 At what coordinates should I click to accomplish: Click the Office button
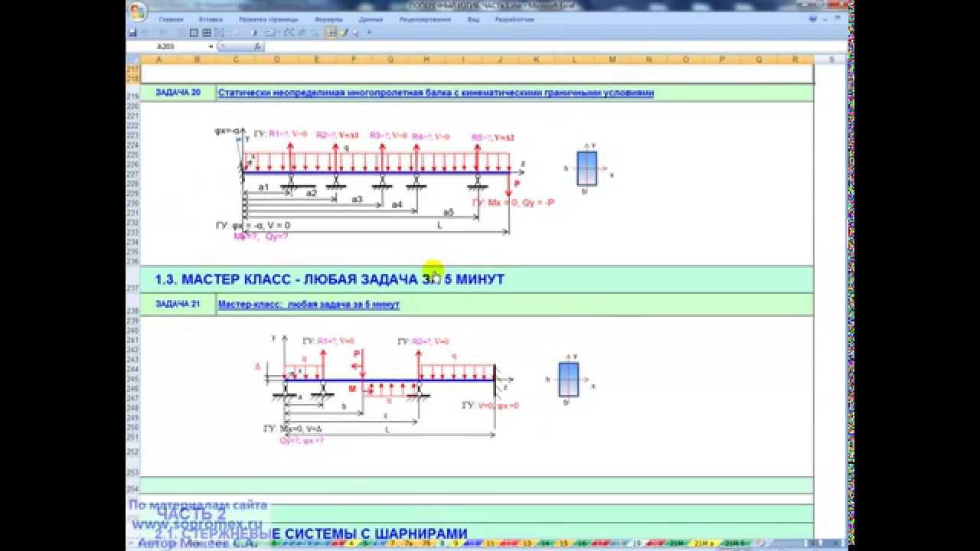pyautogui.click(x=138, y=11)
